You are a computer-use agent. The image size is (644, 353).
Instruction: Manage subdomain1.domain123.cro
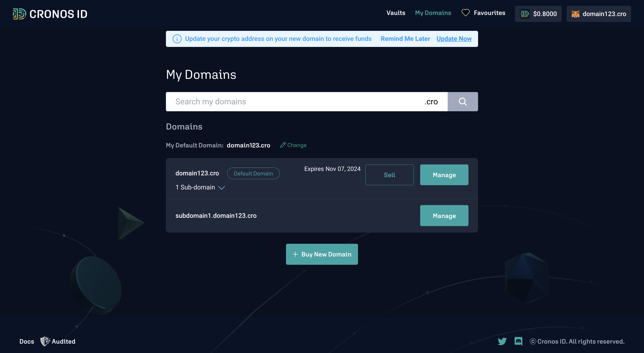[x=444, y=216]
